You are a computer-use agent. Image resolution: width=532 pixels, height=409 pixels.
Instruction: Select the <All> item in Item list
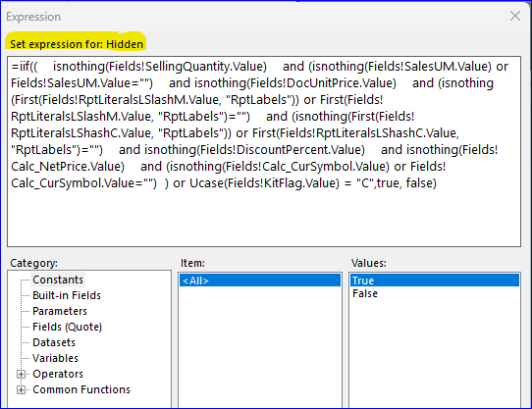260,281
